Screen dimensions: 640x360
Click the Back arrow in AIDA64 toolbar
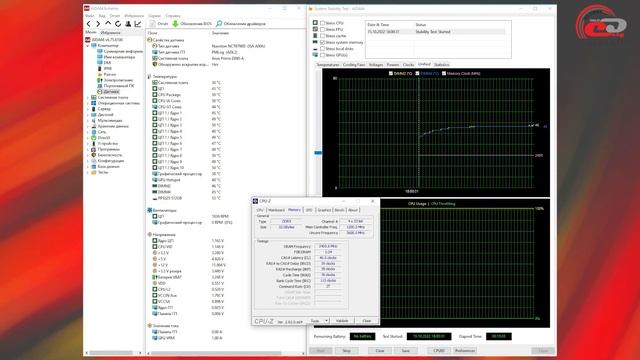pyautogui.click(x=89, y=24)
